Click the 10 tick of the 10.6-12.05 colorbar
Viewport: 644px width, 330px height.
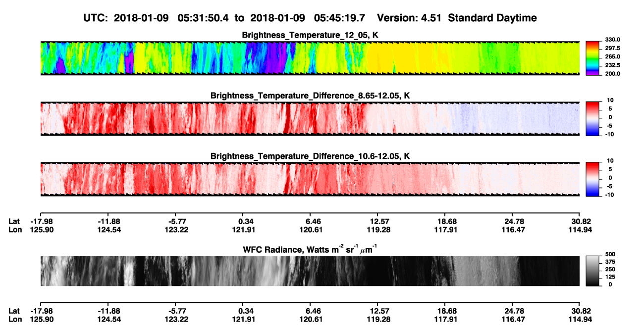click(x=609, y=161)
